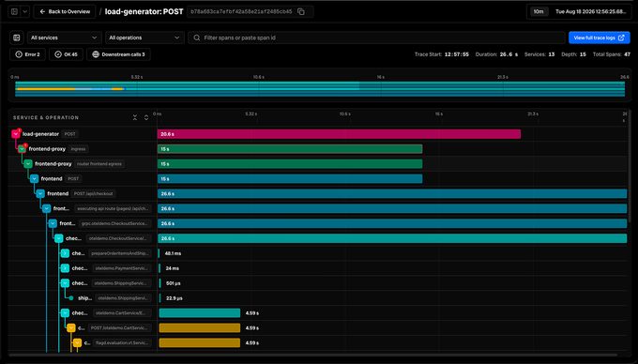
Task: Open the 10m time range selector
Action: (538, 12)
